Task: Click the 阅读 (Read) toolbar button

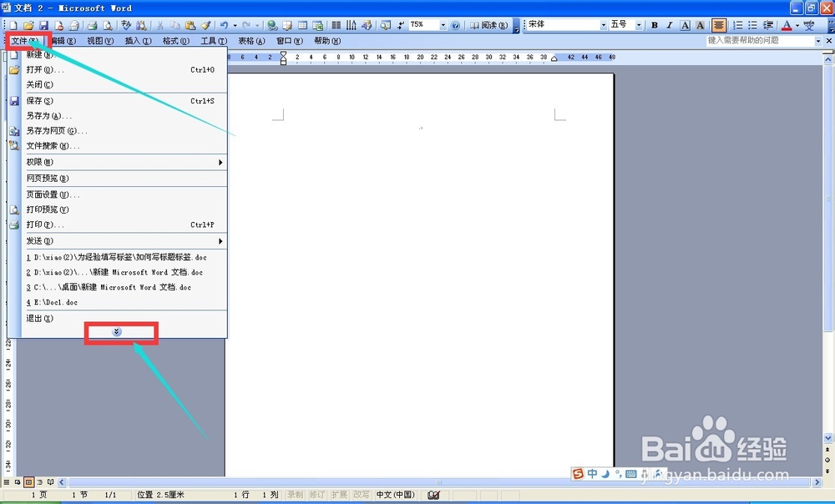Action: click(x=488, y=25)
